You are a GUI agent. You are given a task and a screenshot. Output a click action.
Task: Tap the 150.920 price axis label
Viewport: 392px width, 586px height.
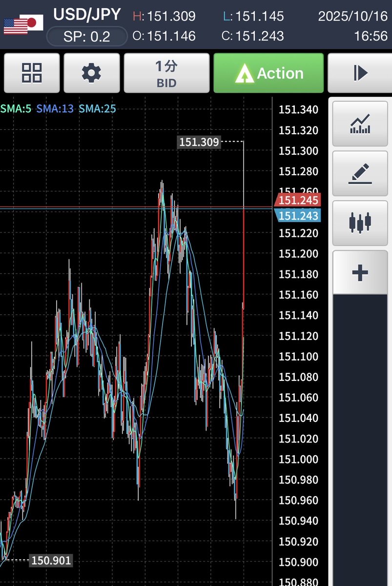pos(298,541)
